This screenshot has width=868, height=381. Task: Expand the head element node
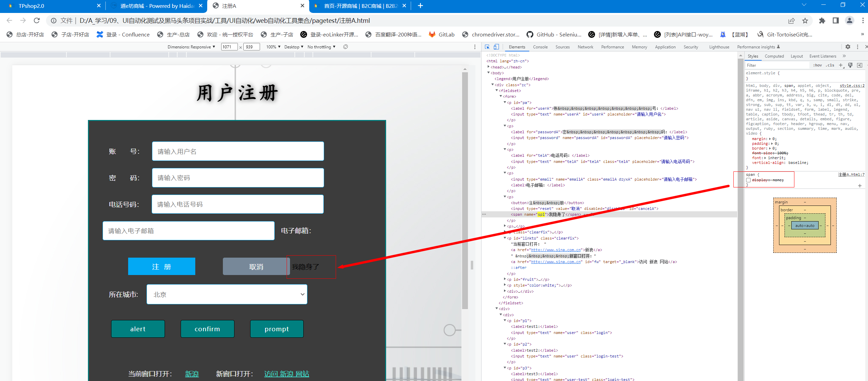point(488,67)
